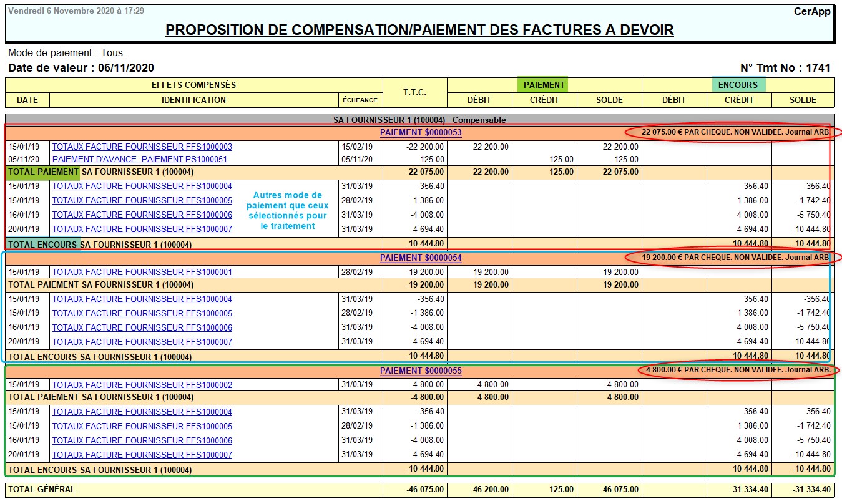Open FFS1000007 link under PAIEMENT $0000055
The width and height of the screenshot is (842, 504).
(142, 455)
